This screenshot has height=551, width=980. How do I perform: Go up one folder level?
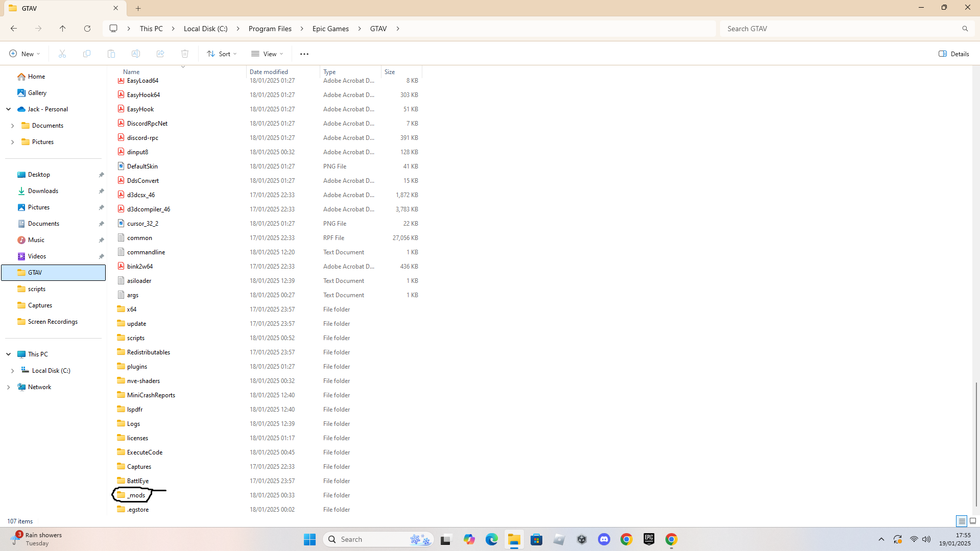[x=63, y=29]
